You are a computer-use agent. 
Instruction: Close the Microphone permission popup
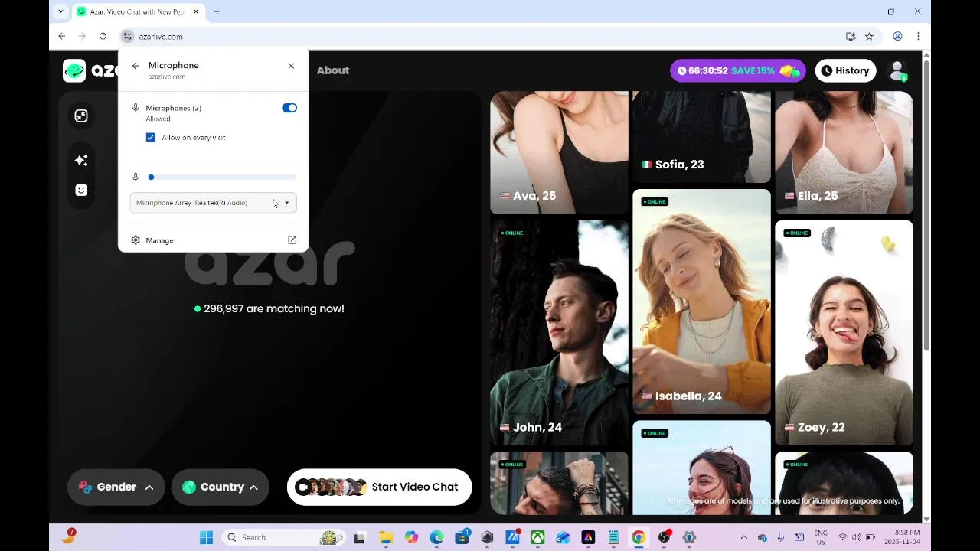(x=291, y=66)
